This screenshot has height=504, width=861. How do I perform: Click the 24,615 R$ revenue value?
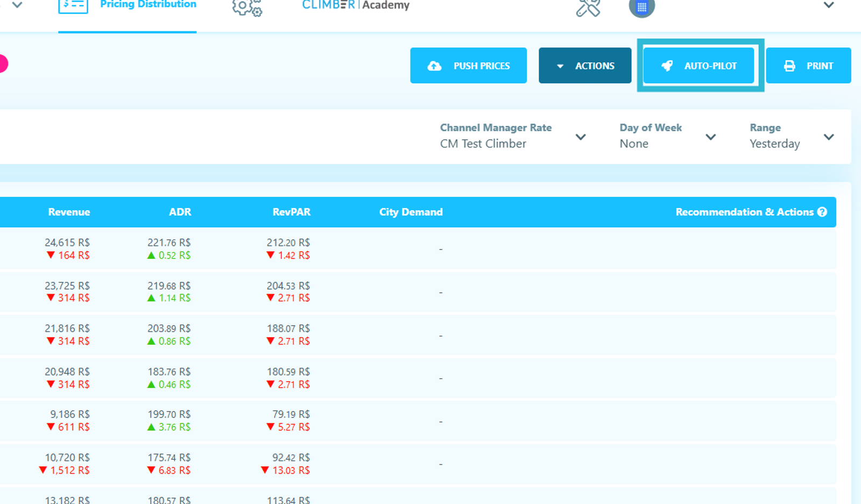[67, 243]
